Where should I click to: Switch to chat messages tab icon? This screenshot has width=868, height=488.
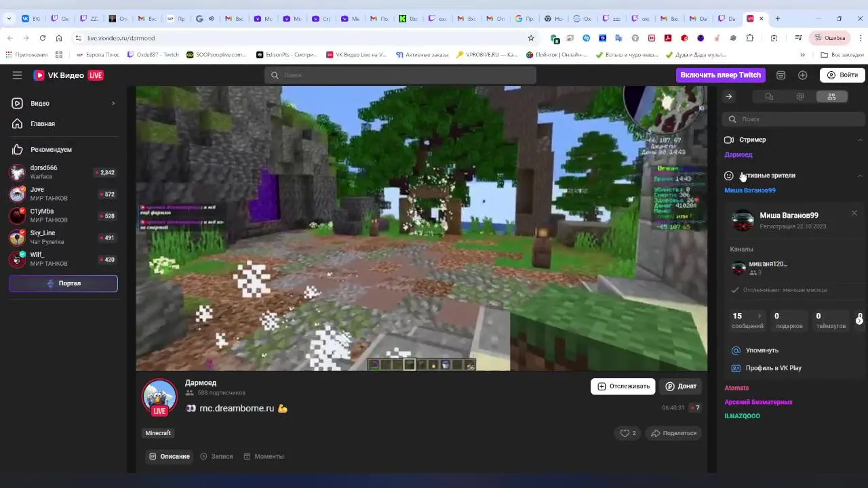tap(769, 96)
